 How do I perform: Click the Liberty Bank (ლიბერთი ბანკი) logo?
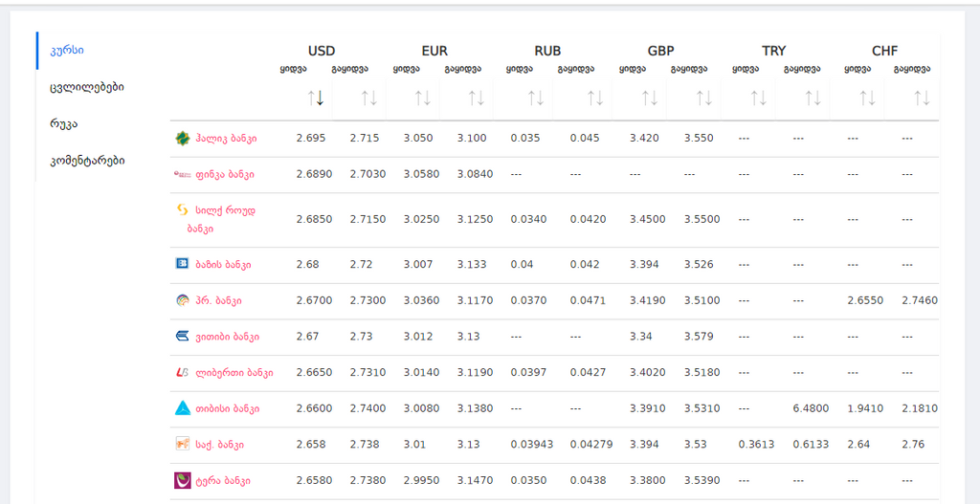click(182, 372)
